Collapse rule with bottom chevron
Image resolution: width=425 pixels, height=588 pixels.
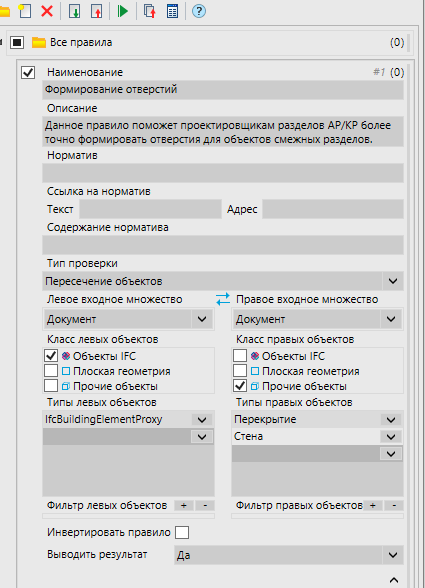(394, 580)
